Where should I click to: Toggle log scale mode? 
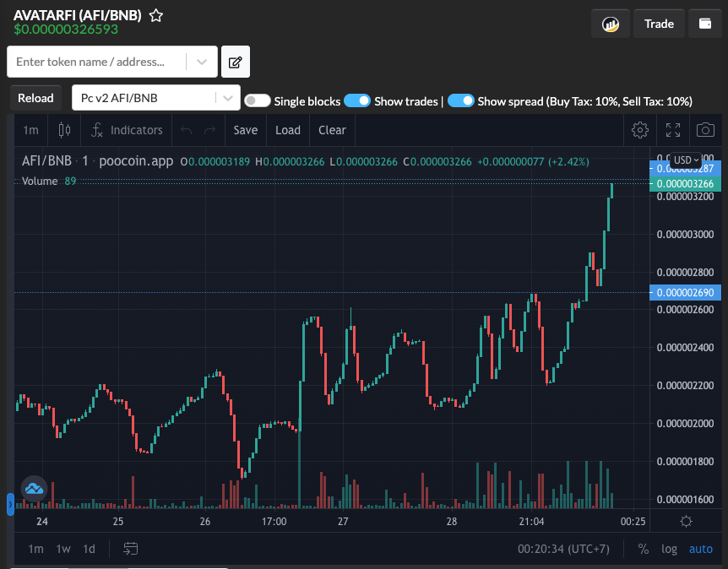point(669,549)
